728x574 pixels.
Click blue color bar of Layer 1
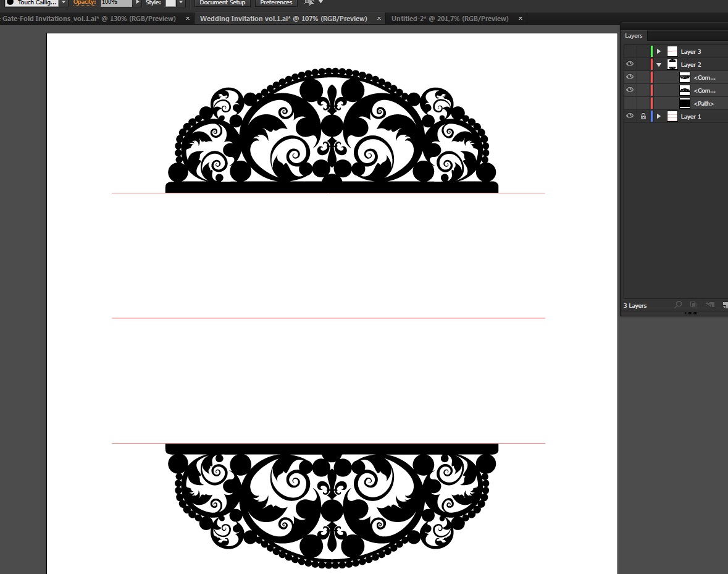click(651, 116)
